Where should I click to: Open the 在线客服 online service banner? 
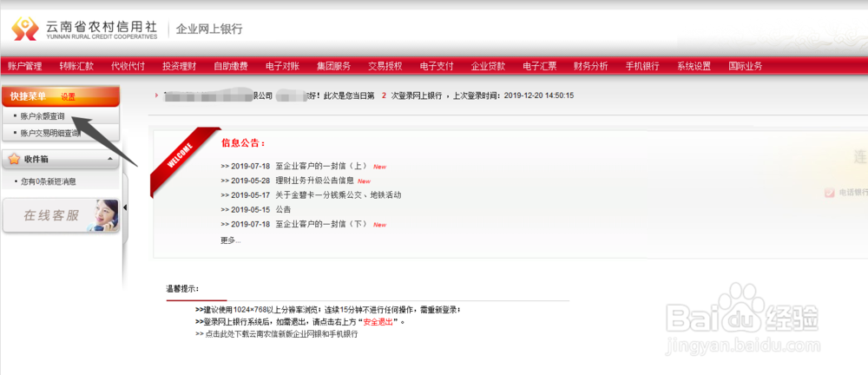pos(61,215)
